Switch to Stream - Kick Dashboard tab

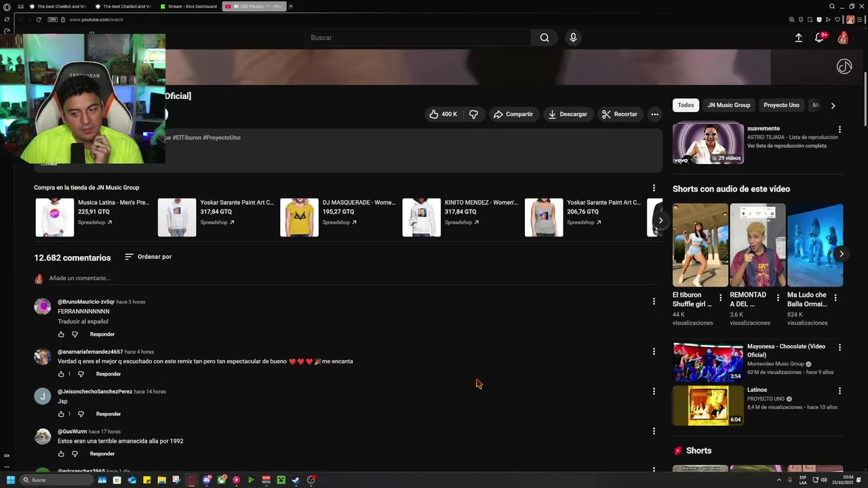pos(189,6)
